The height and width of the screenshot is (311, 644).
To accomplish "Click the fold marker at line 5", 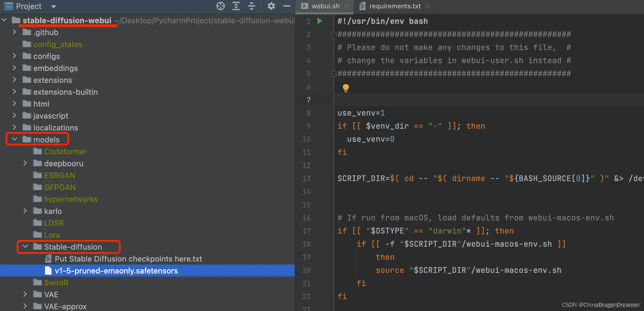I will (334, 73).
